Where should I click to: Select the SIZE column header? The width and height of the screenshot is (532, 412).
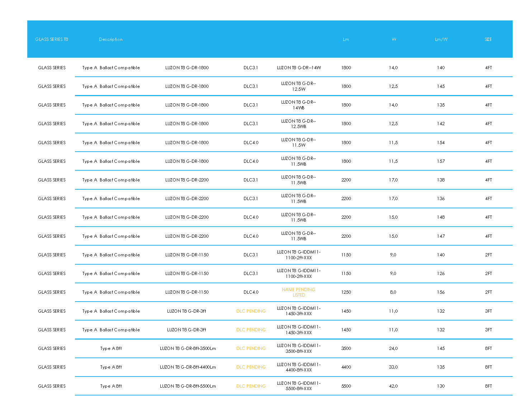(488, 39)
